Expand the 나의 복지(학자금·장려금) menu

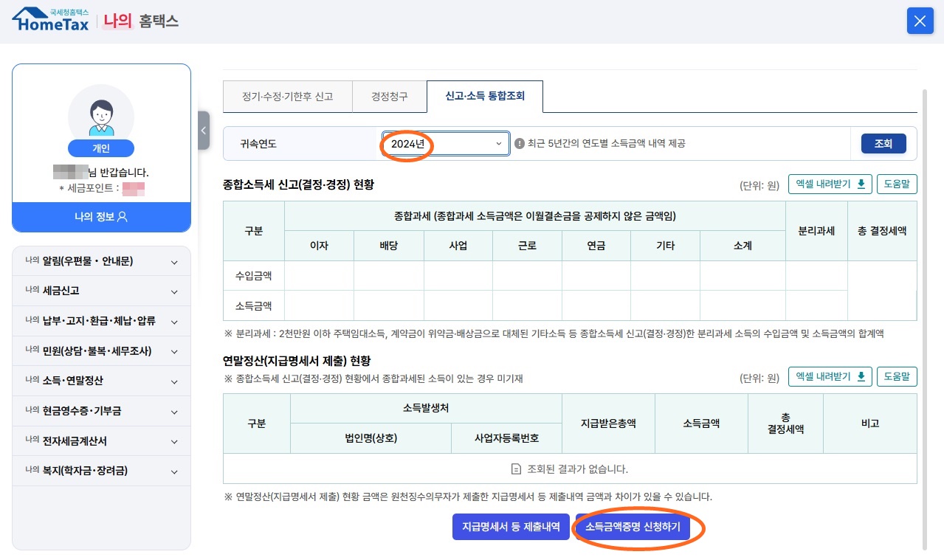tap(101, 471)
